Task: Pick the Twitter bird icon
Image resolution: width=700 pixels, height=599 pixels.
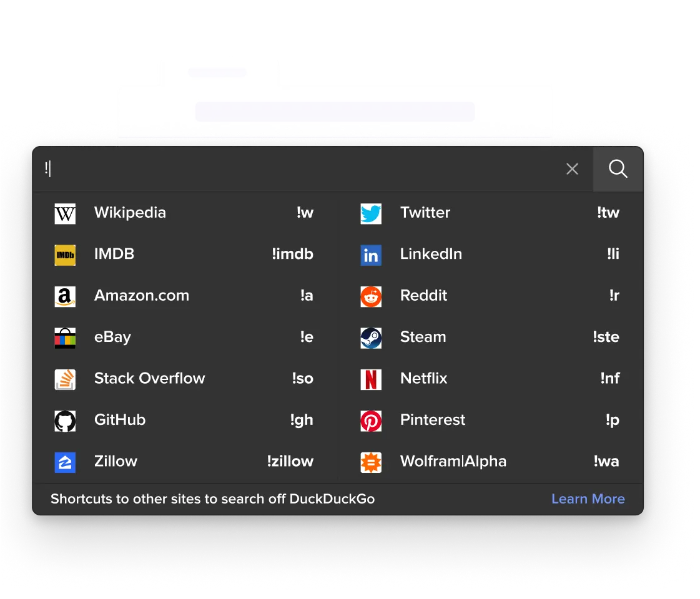Action: (371, 213)
